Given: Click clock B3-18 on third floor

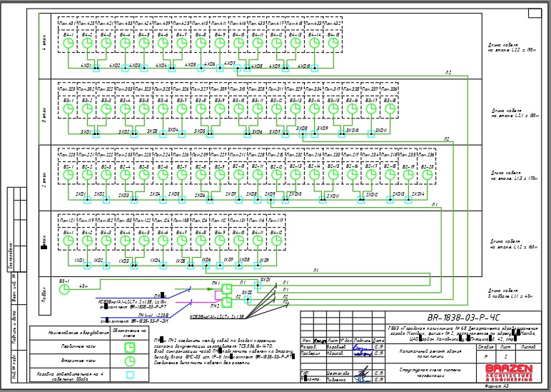Looking at the screenshot, I should tap(390, 109).
